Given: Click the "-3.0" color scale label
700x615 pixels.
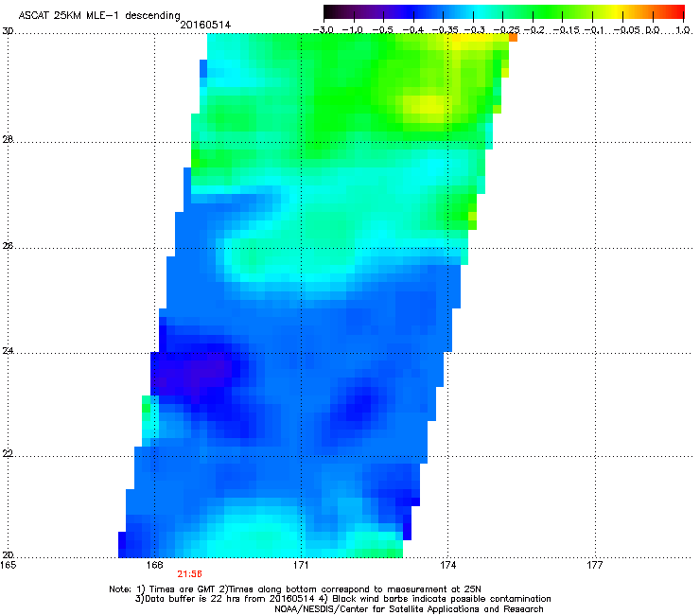Looking at the screenshot, I should (x=324, y=30).
